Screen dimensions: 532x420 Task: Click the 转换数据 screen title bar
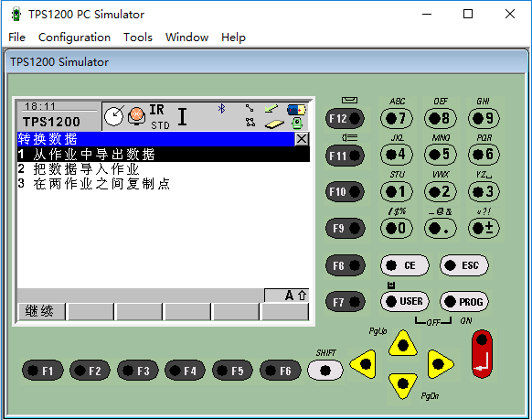[x=155, y=139]
